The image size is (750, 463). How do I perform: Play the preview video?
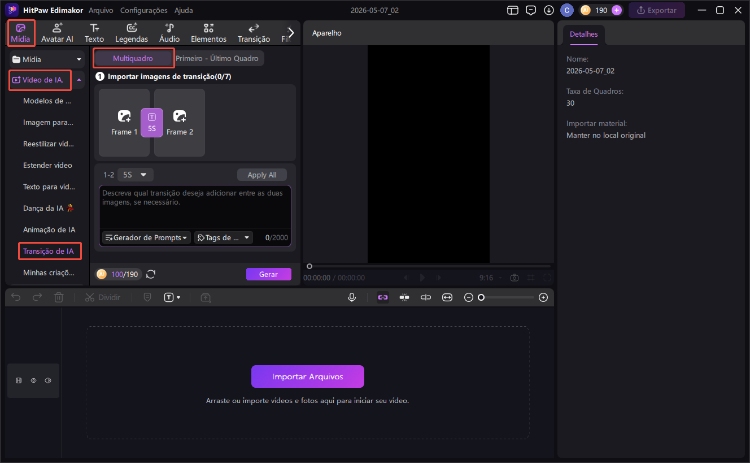tap(422, 277)
